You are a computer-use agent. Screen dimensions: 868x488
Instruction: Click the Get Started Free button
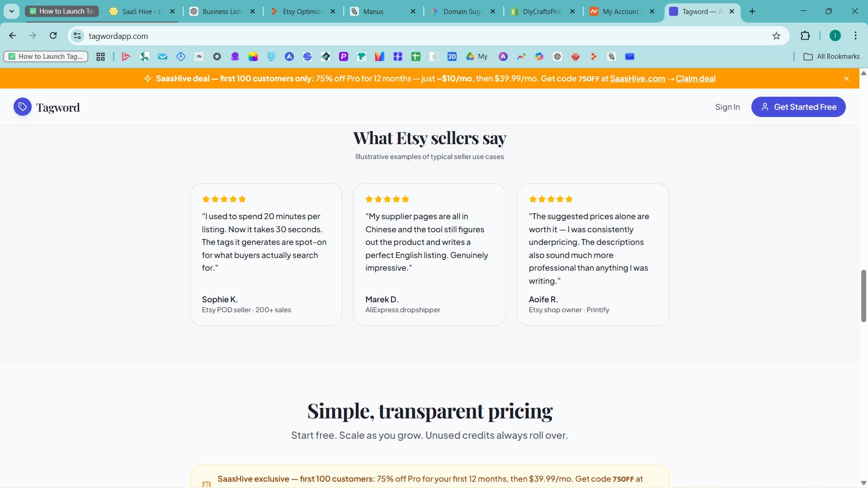click(x=798, y=107)
